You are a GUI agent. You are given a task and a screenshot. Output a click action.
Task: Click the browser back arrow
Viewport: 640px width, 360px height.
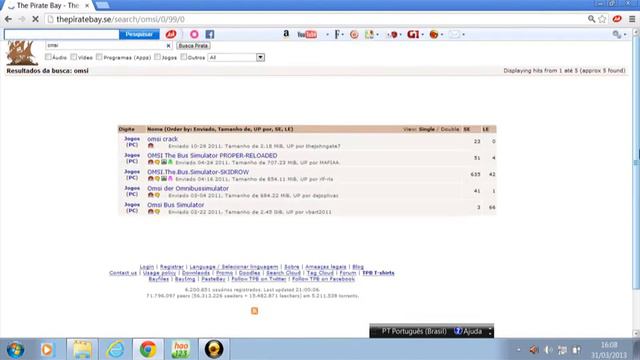click(x=8, y=19)
